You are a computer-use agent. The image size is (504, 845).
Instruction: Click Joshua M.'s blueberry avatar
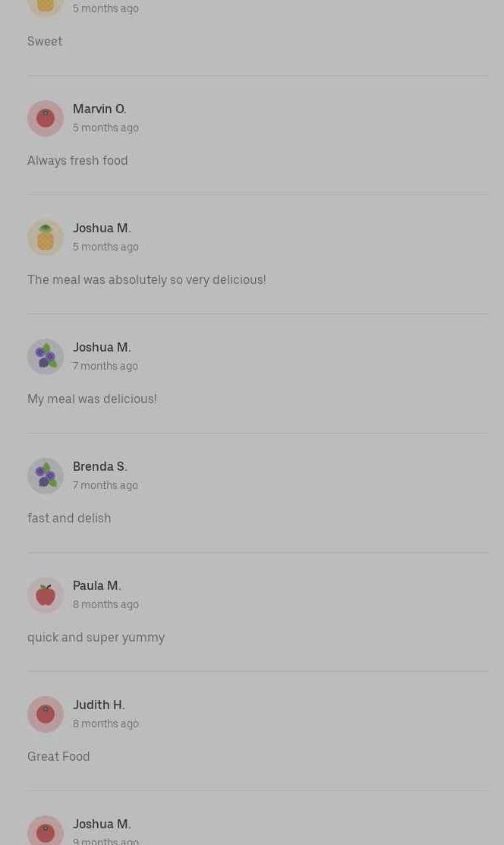(x=46, y=357)
